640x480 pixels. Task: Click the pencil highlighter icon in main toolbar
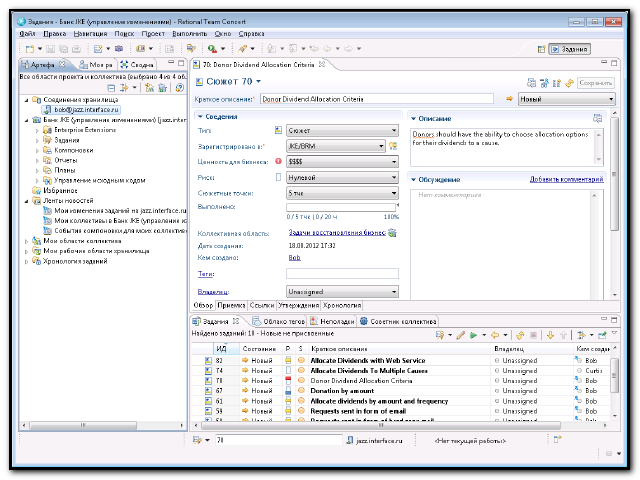pyautogui.click(x=242, y=49)
